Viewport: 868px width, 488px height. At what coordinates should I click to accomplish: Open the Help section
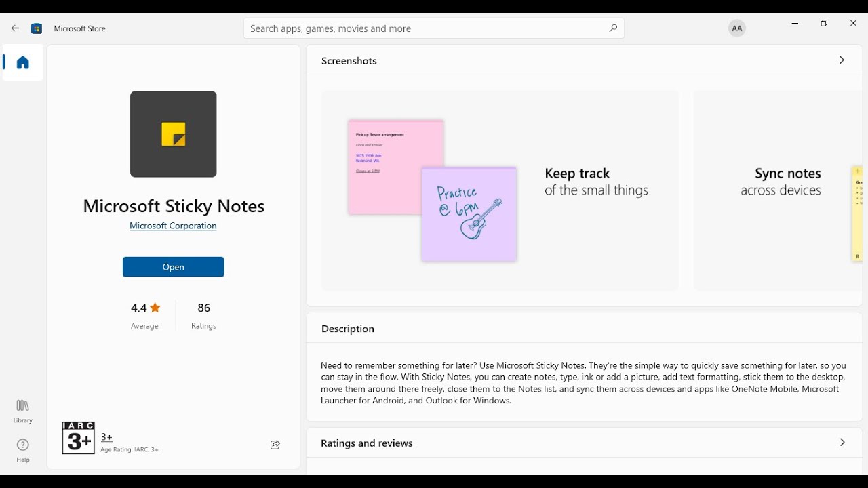23,451
